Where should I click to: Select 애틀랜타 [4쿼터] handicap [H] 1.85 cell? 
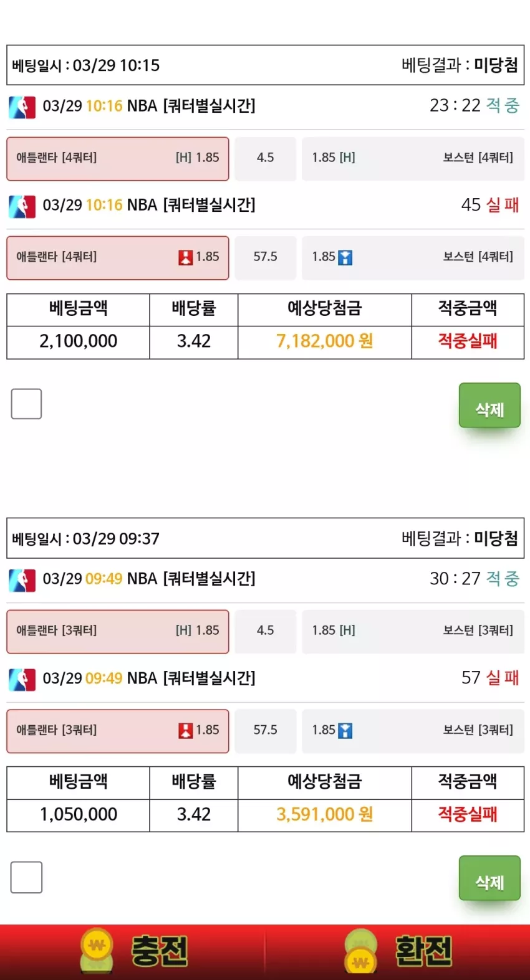coord(118,159)
